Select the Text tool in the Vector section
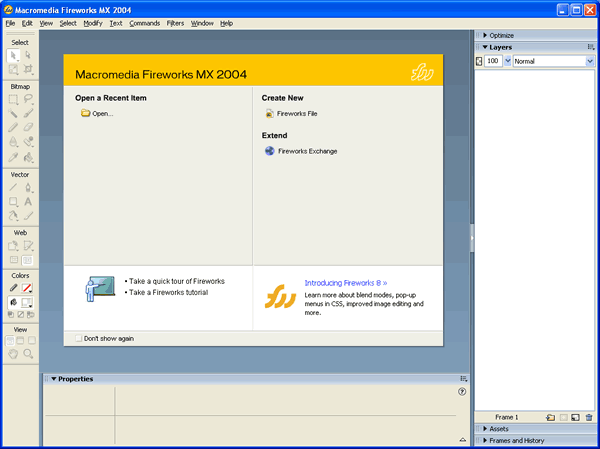 (x=28, y=201)
